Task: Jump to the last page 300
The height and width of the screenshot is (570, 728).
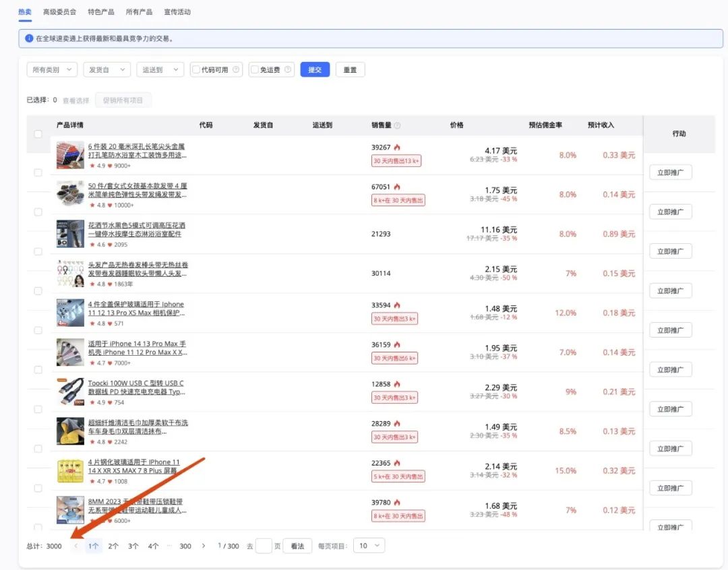Action: [x=185, y=546]
